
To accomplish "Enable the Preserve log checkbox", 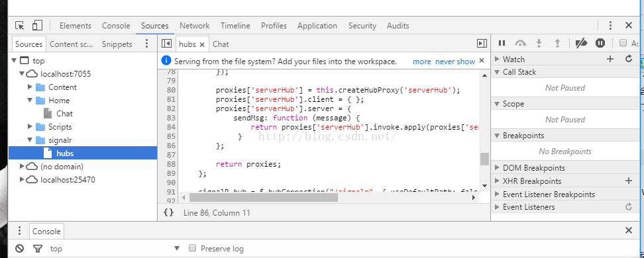I will [191, 247].
